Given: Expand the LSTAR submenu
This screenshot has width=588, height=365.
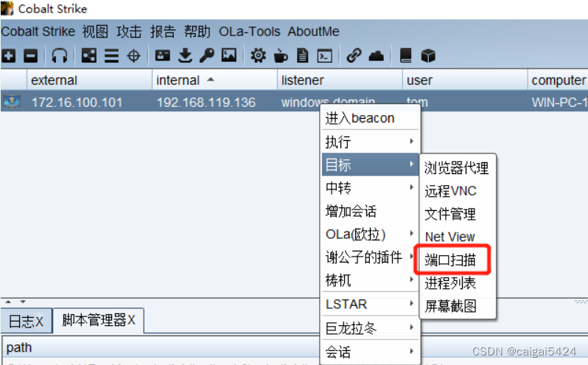Looking at the screenshot, I should point(370,305).
